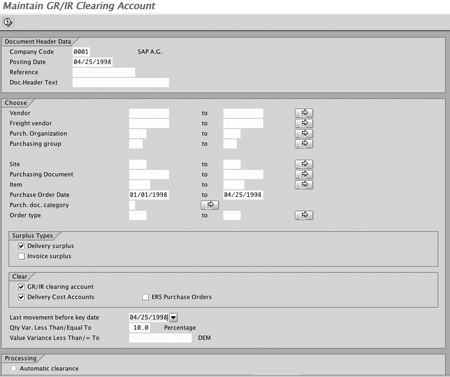This screenshot has height=377, width=450.
Task: Enable the Invoice surplus checkbox
Action: point(21,256)
